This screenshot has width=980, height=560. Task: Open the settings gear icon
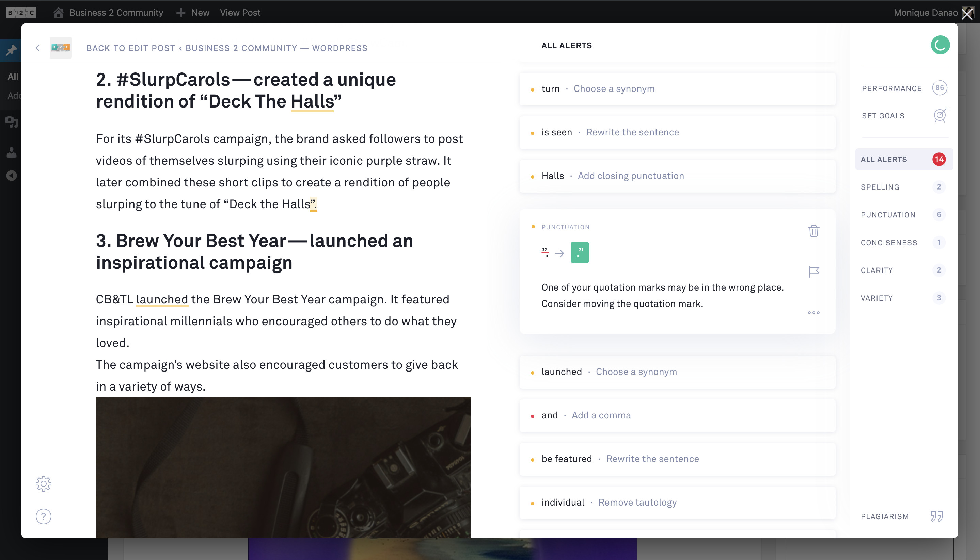pyautogui.click(x=44, y=483)
